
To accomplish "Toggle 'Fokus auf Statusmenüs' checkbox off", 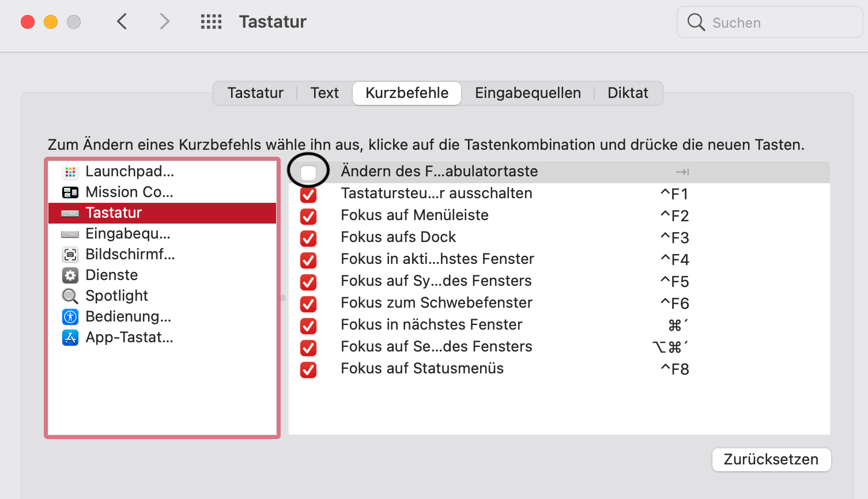I will [x=308, y=369].
